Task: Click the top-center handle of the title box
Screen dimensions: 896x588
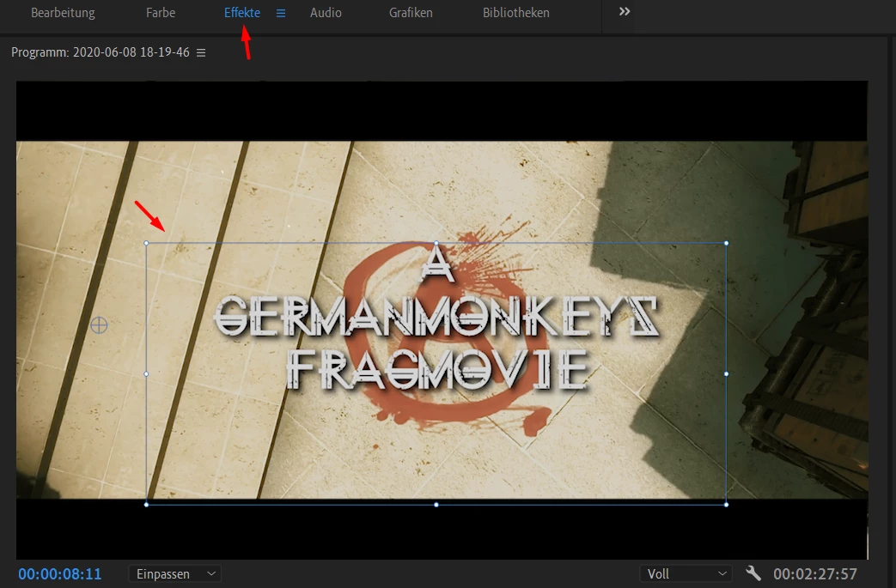Action: point(436,243)
